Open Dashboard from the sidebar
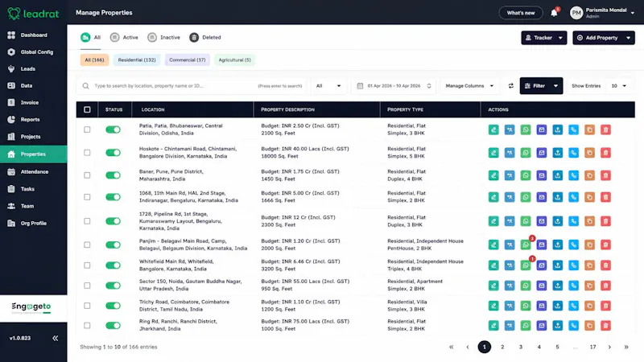This screenshot has width=644, height=362. point(33,35)
